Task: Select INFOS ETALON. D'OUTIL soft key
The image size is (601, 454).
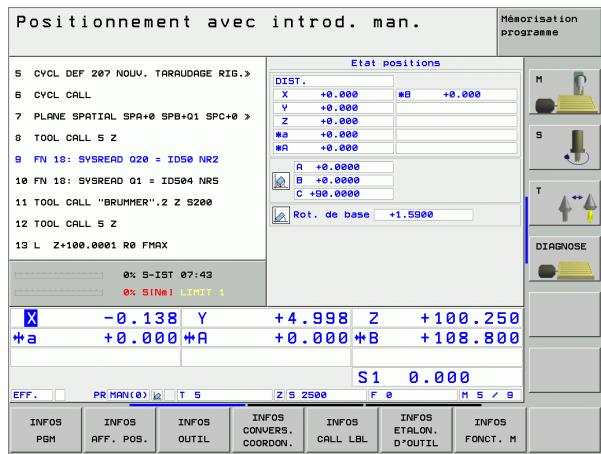Action: tap(416, 430)
